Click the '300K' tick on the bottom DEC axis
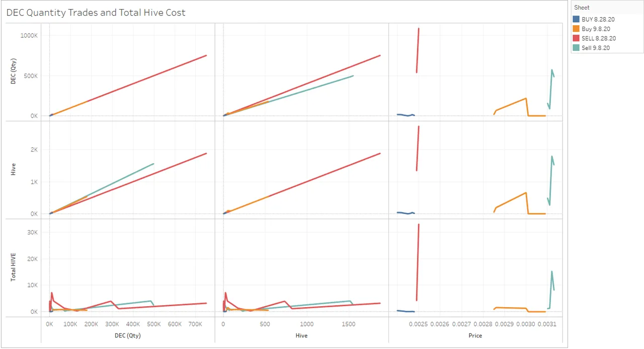Screen dimensions: 644x349 click(x=112, y=324)
